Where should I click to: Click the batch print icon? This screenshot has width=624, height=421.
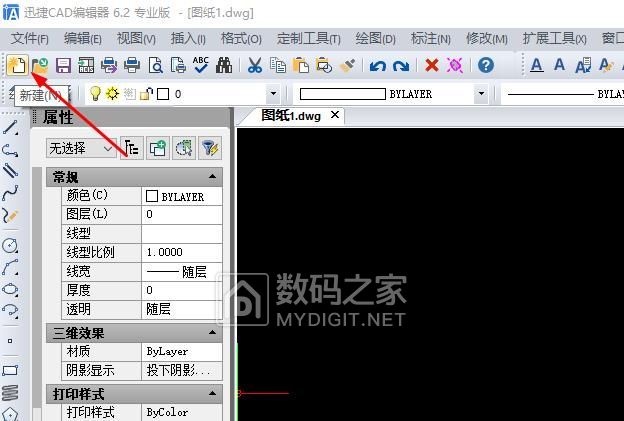click(x=109, y=65)
